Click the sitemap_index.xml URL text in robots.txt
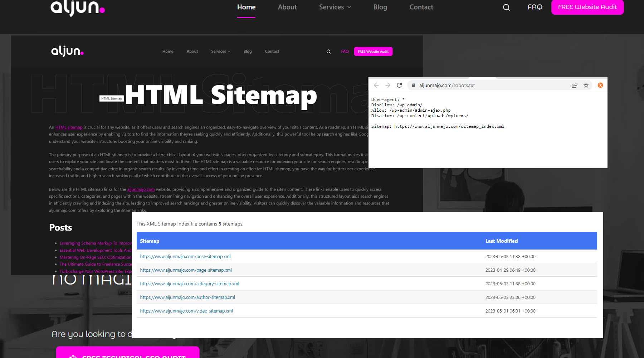The height and width of the screenshot is (358, 644). [x=449, y=126]
